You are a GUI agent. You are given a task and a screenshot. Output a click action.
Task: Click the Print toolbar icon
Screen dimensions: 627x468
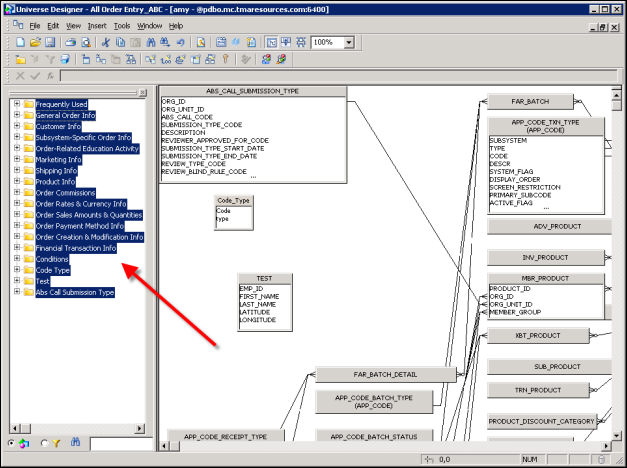click(x=71, y=43)
